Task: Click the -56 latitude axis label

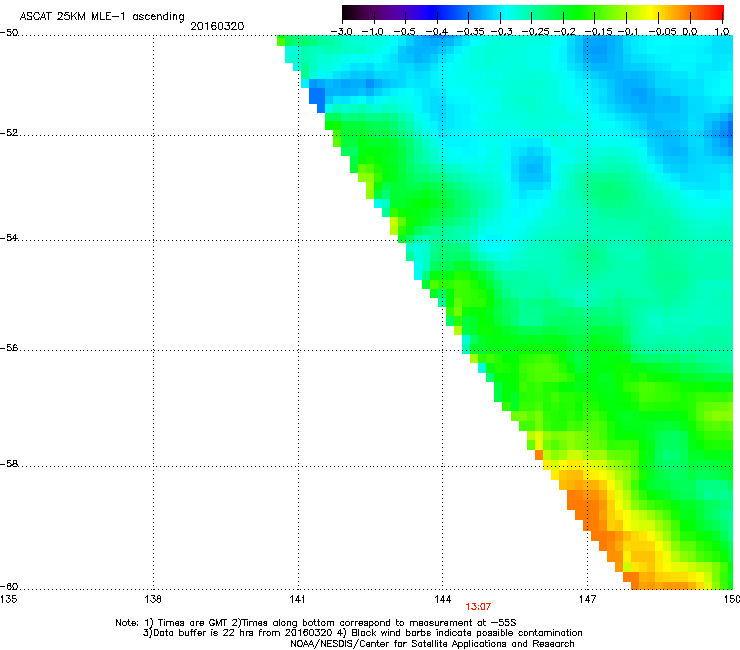Action: pos(9,347)
